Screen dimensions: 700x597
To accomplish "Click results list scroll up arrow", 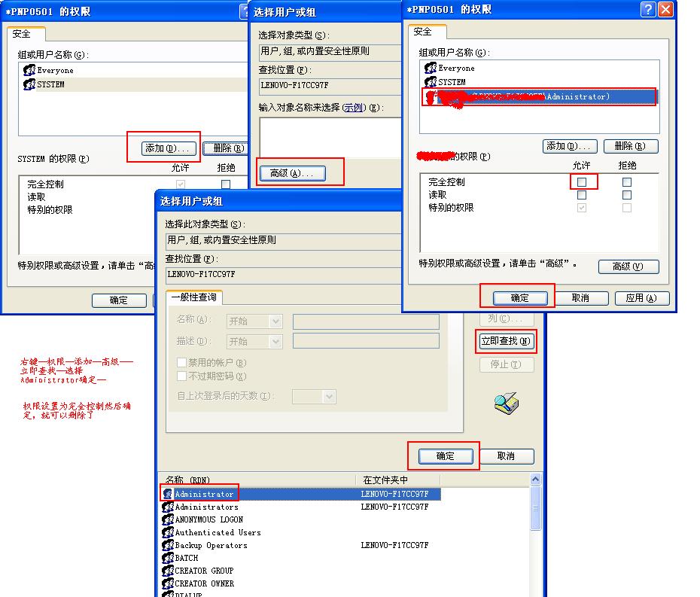I will click(535, 480).
